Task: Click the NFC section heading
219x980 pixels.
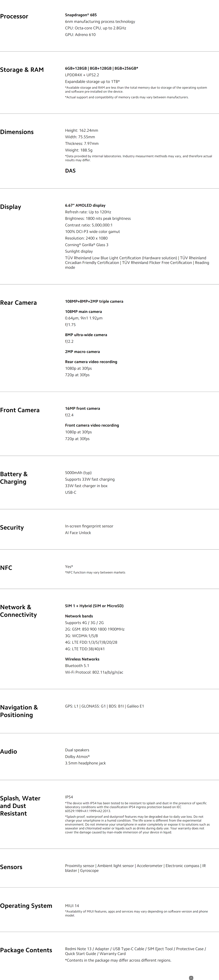Action: 6,568
